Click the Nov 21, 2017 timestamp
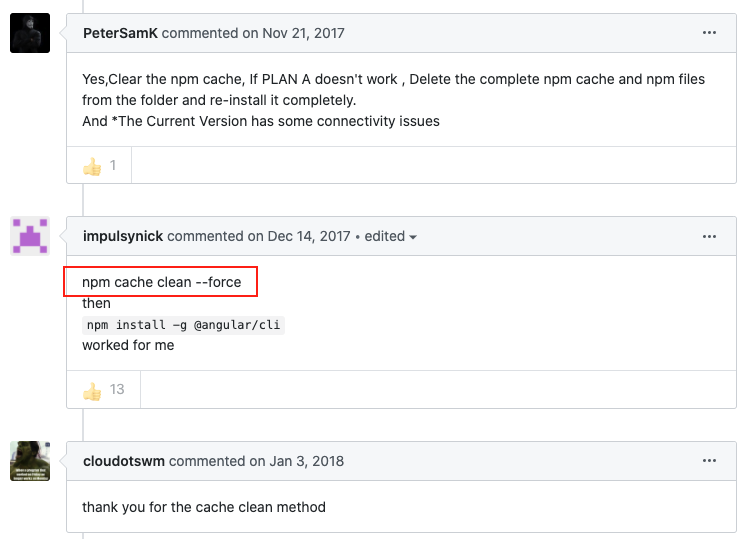Viewport: 750px width, 539px height. tap(303, 33)
